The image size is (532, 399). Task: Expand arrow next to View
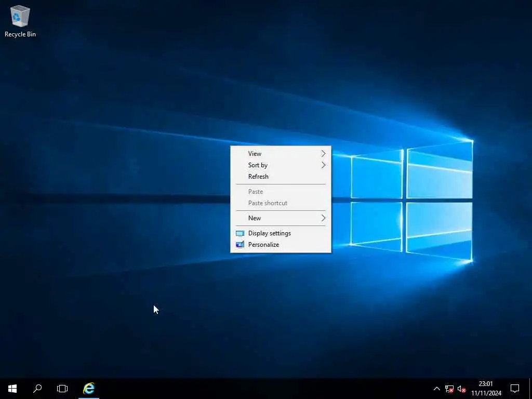pyautogui.click(x=323, y=154)
